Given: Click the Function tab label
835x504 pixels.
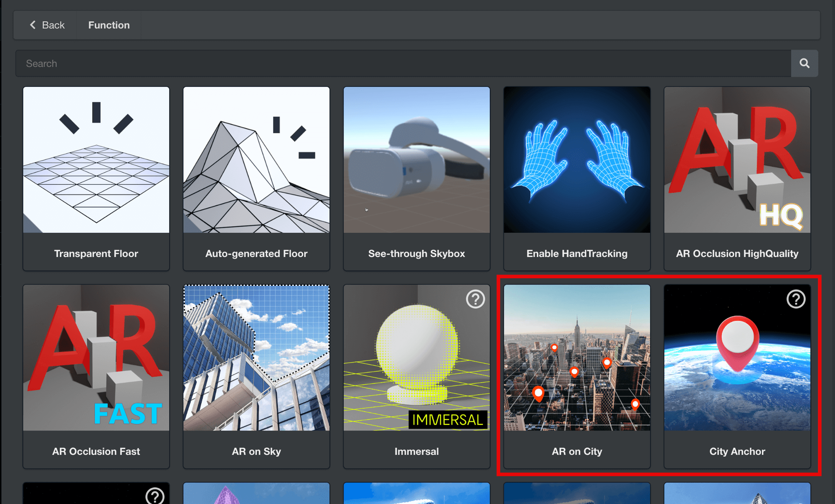Looking at the screenshot, I should pos(109,25).
